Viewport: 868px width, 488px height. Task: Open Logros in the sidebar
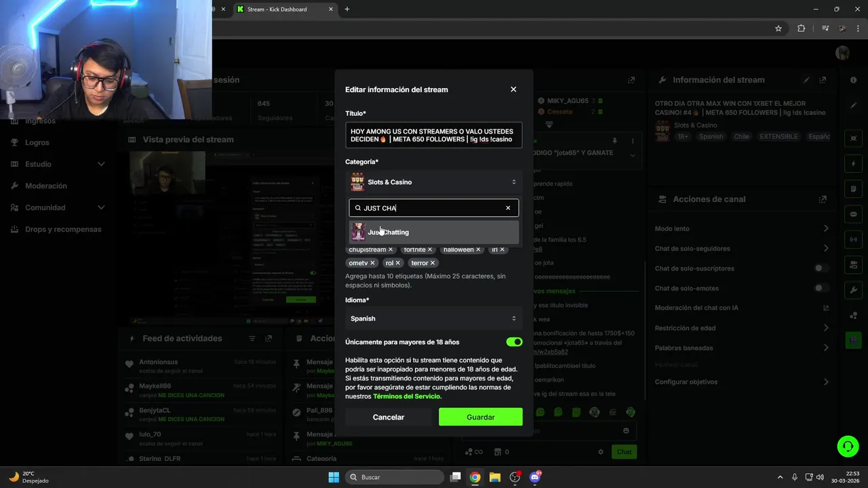(x=37, y=142)
